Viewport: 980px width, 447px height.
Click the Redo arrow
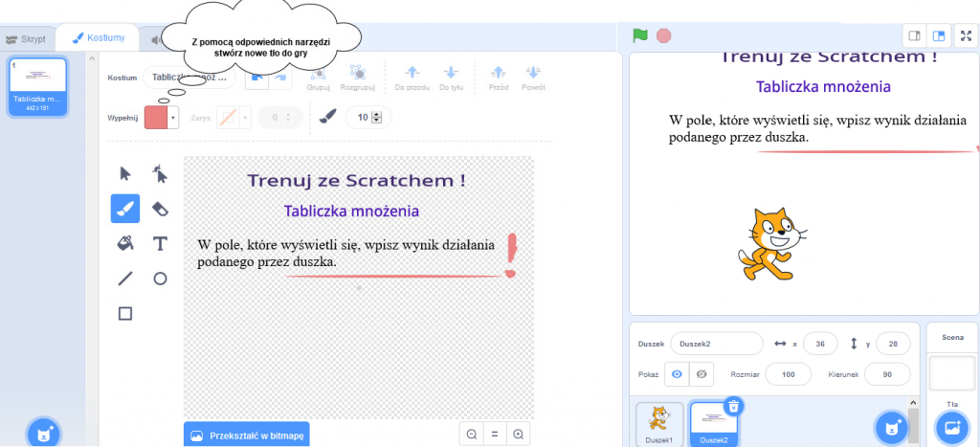click(279, 77)
